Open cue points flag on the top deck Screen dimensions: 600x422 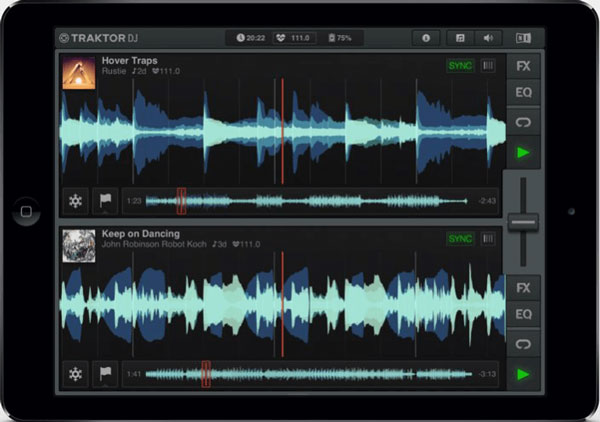click(105, 201)
